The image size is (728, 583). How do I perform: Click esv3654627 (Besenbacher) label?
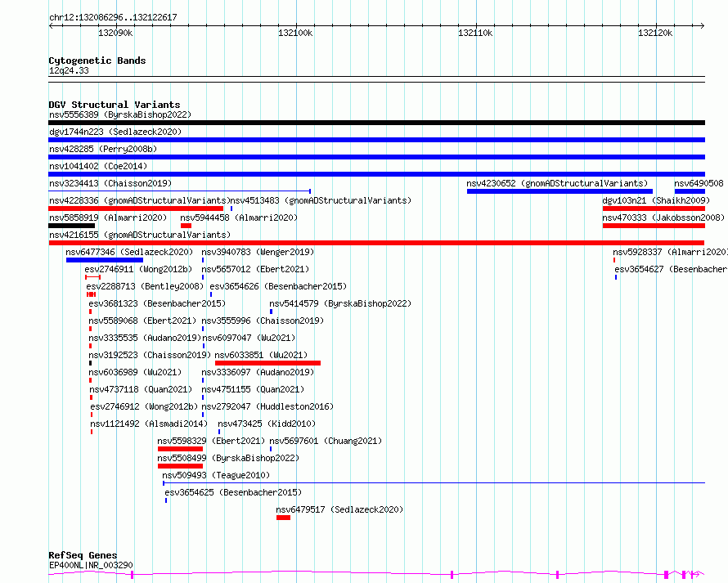671,269
